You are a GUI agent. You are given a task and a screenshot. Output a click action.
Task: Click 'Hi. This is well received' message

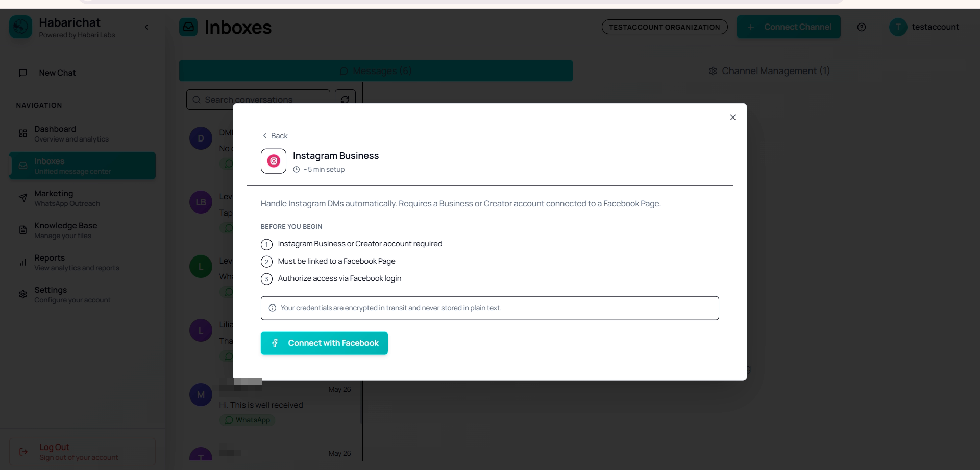coord(261,405)
